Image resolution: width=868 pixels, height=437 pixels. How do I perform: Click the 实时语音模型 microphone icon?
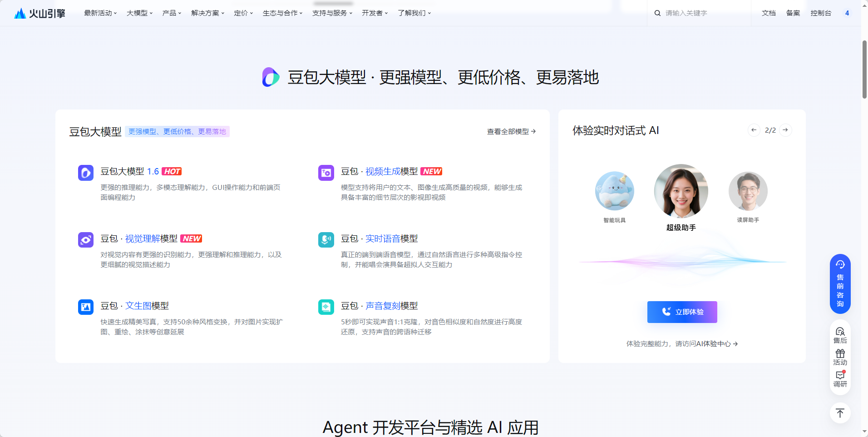(x=326, y=240)
